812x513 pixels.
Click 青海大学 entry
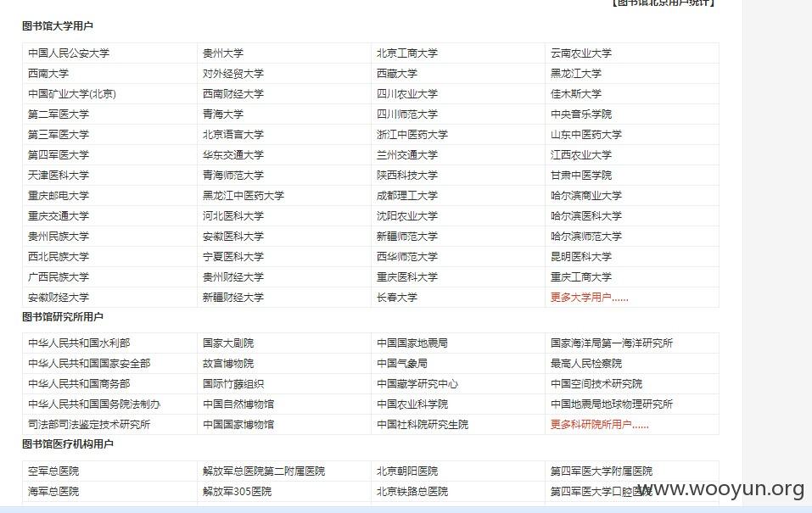222,114
